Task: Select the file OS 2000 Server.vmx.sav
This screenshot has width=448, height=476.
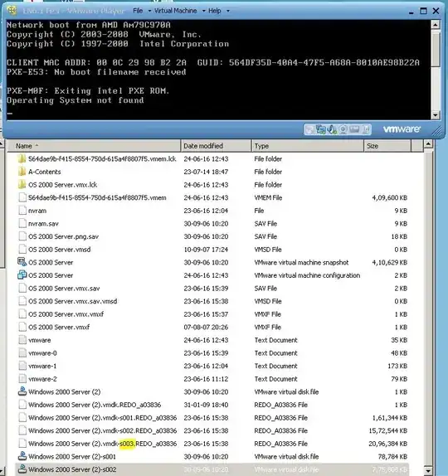Action: coord(64,289)
